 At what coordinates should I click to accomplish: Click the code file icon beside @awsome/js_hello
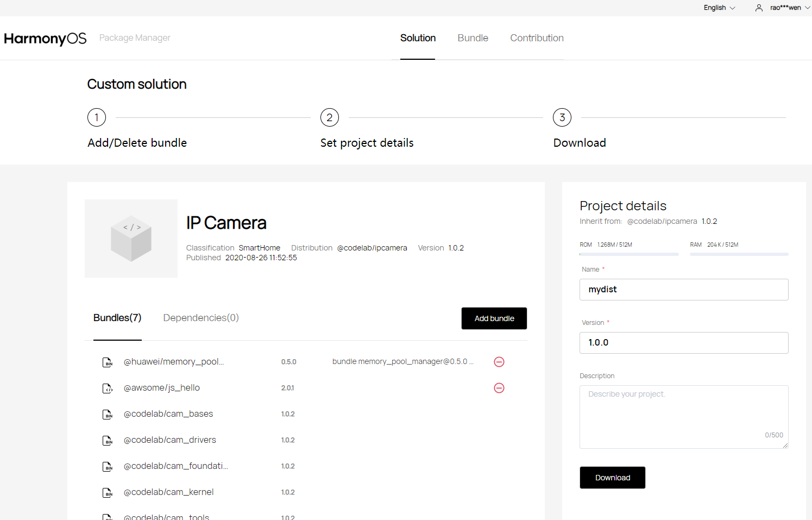point(108,389)
